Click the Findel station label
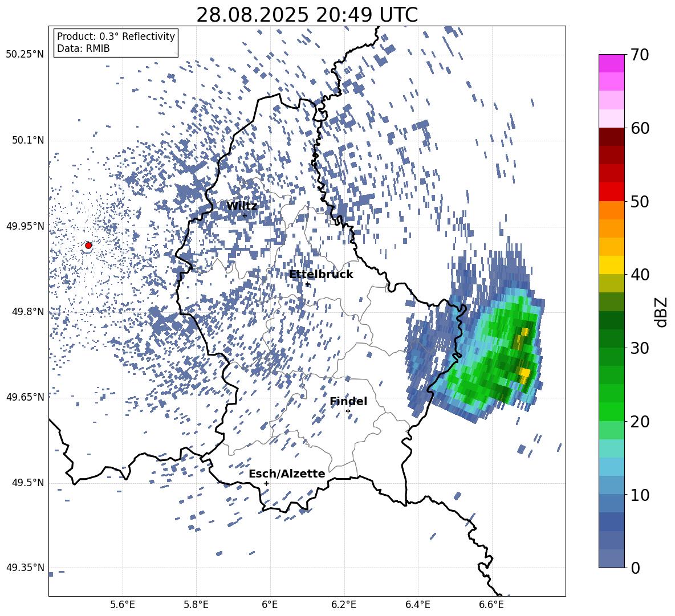The image size is (675, 616). pos(348,401)
